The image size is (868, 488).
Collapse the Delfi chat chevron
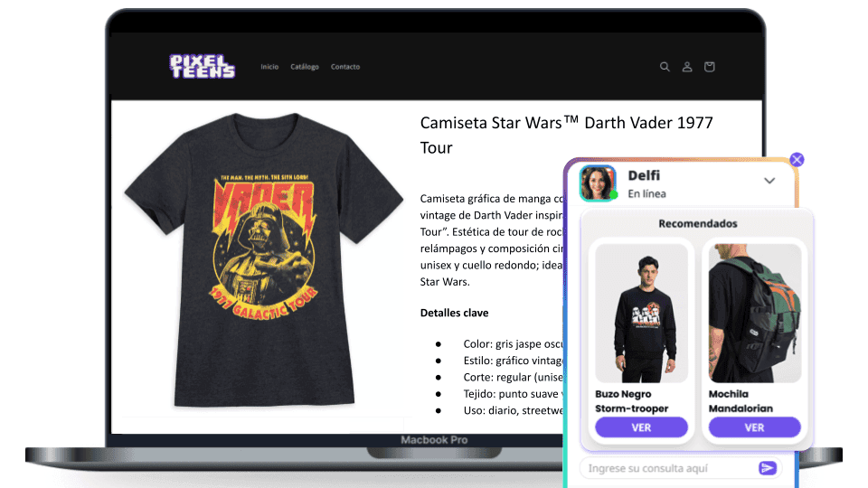coord(769,181)
